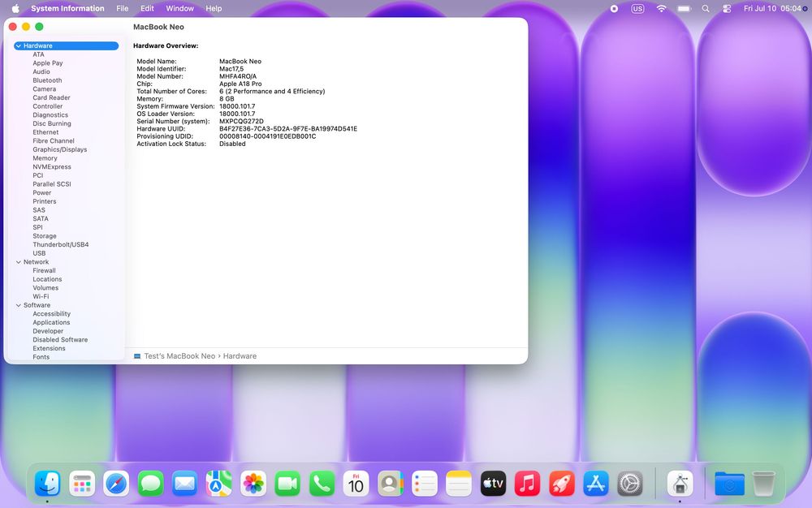812x508 pixels.
Task: Select Graphics/Displays in sidebar
Action: point(59,149)
